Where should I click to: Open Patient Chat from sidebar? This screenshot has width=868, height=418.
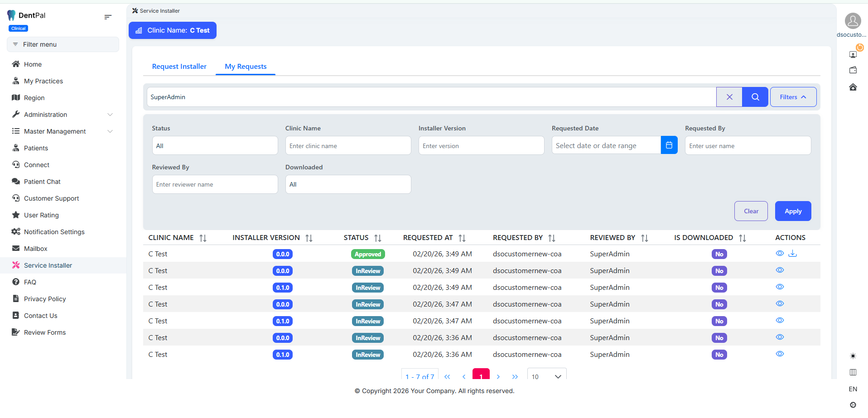click(42, 182)
